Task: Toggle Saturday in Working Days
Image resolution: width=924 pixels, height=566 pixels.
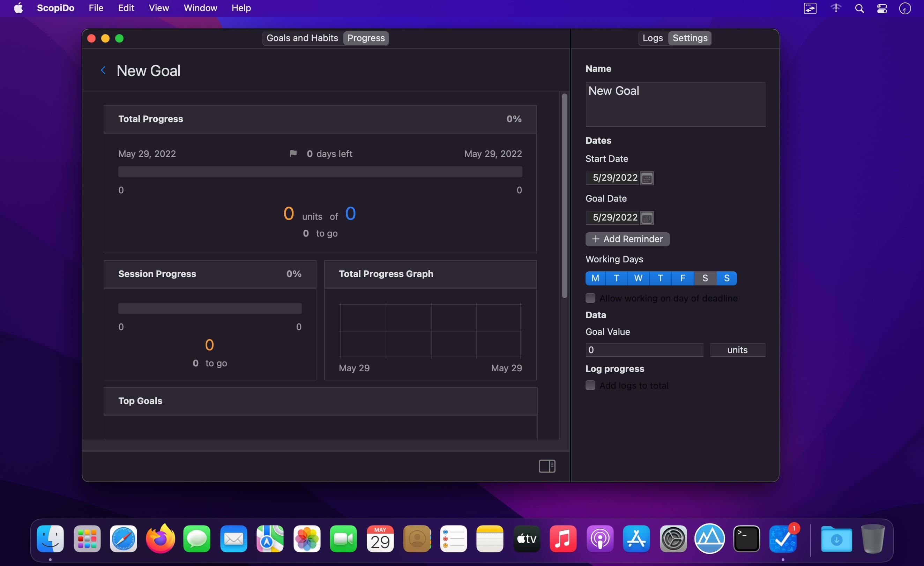Action: (705, 278)
